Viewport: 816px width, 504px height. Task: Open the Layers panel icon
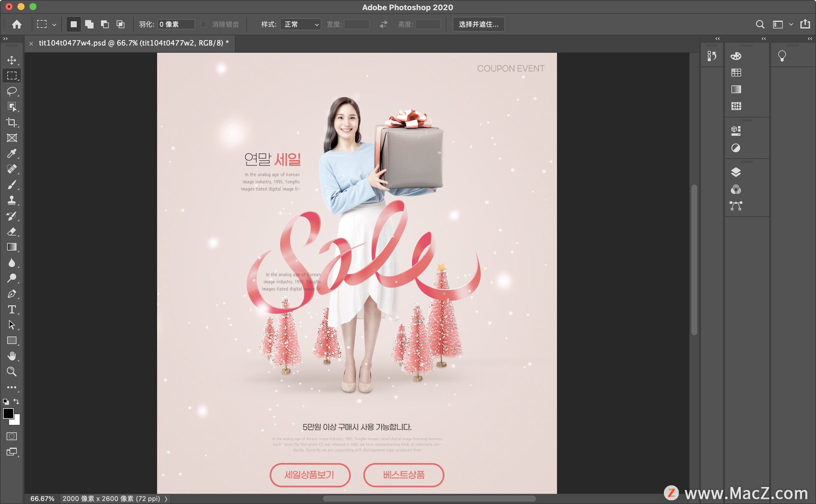pyautogui.click(x=736, y=172)
